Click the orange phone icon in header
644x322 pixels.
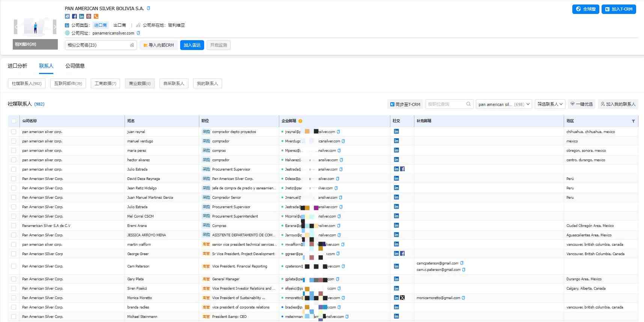pyautogui.click(x=96, y=16)
